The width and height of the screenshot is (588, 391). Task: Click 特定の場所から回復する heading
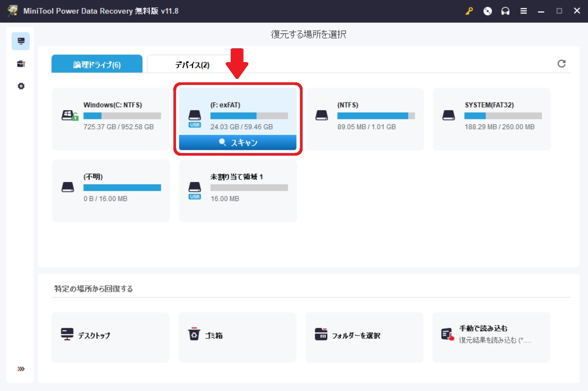pyautogui.click(x=94, y=288)
